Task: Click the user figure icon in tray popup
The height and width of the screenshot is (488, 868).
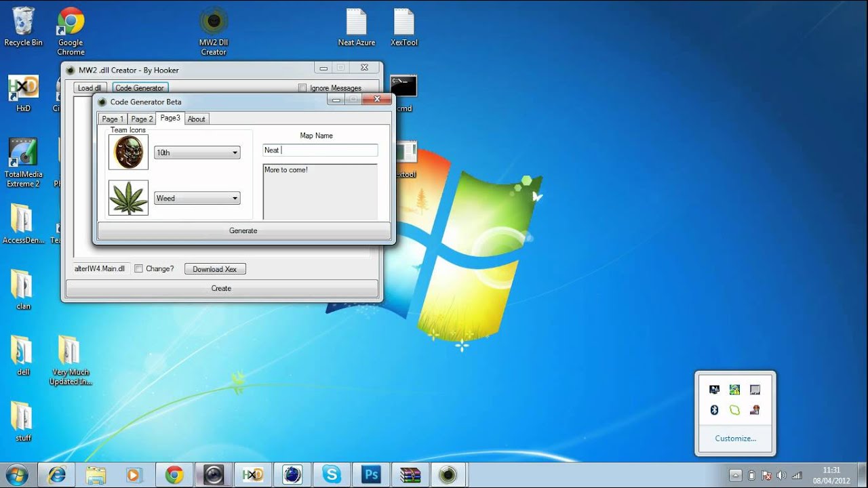Action: [x=755, y=410]
